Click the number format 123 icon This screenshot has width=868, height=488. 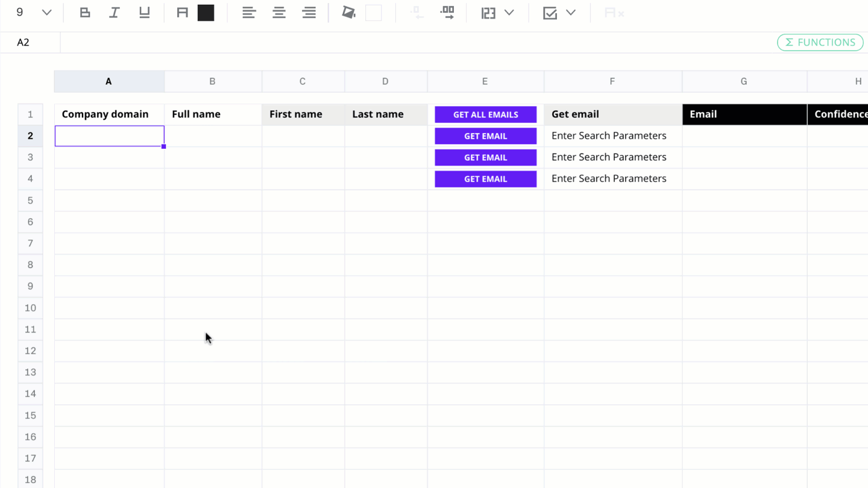(488, 13)
